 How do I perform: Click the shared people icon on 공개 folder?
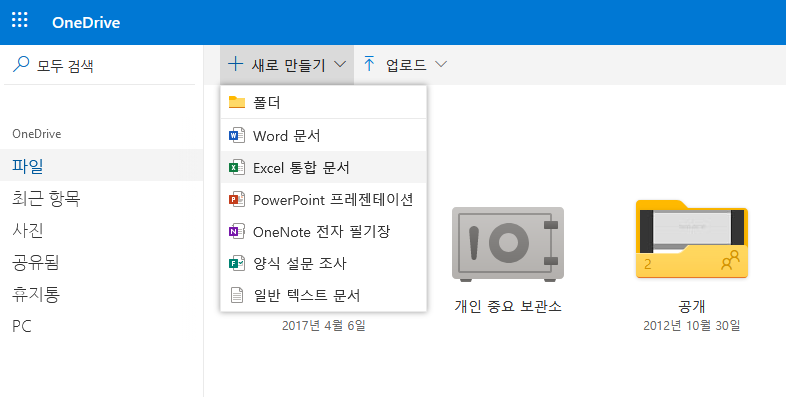coord(730,261)
